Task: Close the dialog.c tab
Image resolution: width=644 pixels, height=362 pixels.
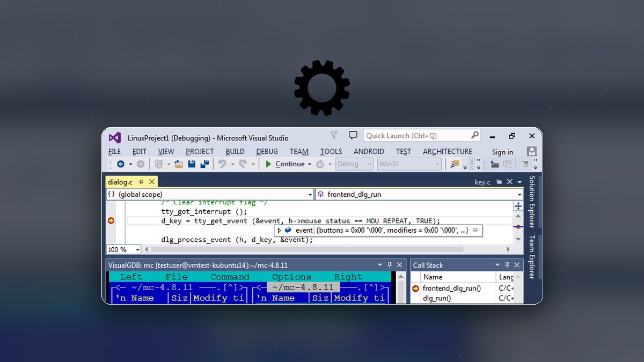Action: (x=152, y=182)
